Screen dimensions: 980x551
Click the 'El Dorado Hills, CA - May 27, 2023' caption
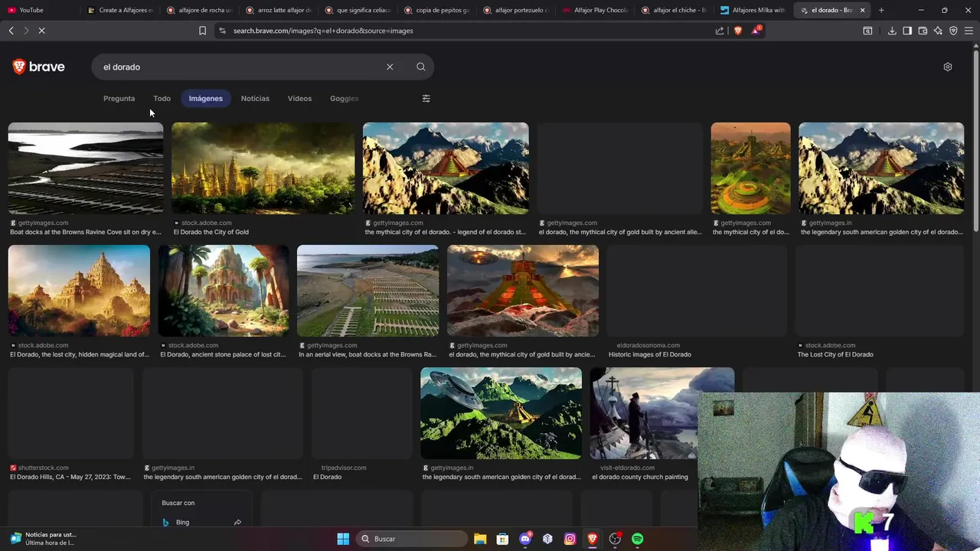70,477
